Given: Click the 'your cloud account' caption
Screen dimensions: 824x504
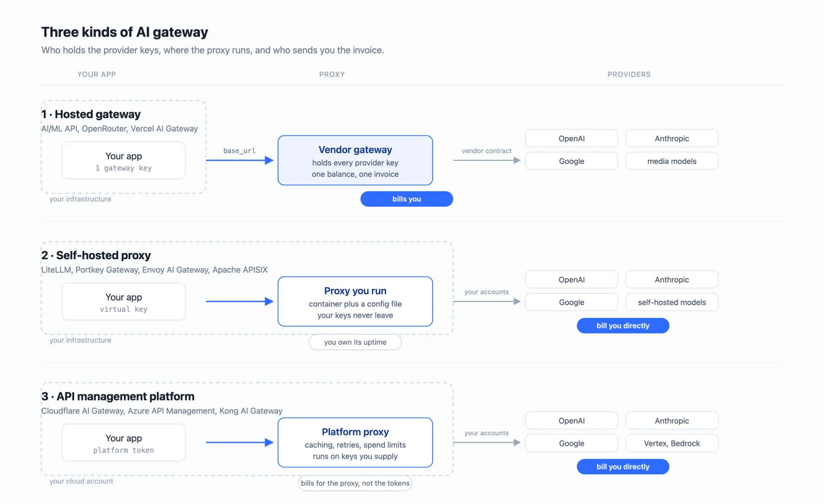Looking at the screenshot, I should point(81,481).
